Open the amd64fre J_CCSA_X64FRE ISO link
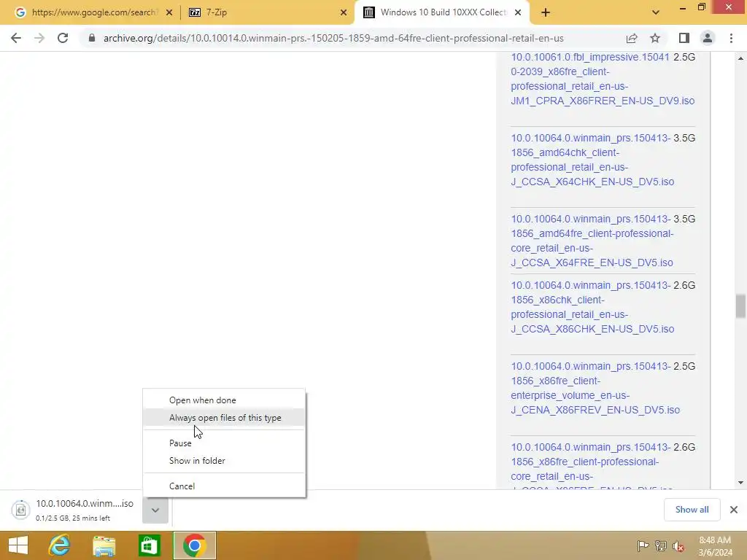This screenshot has width=747, height=560. tap(592, 241)
